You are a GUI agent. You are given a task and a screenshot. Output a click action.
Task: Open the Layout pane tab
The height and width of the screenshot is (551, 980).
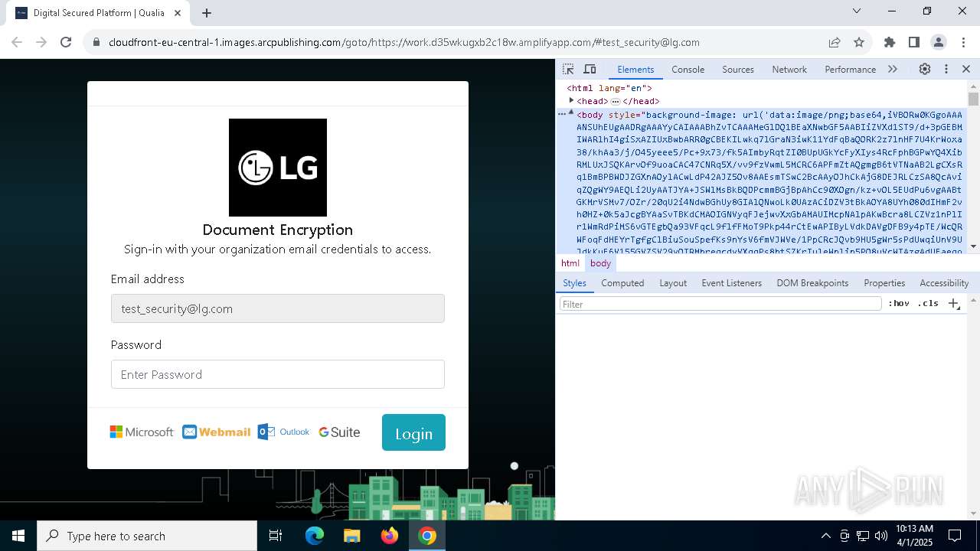673,283
